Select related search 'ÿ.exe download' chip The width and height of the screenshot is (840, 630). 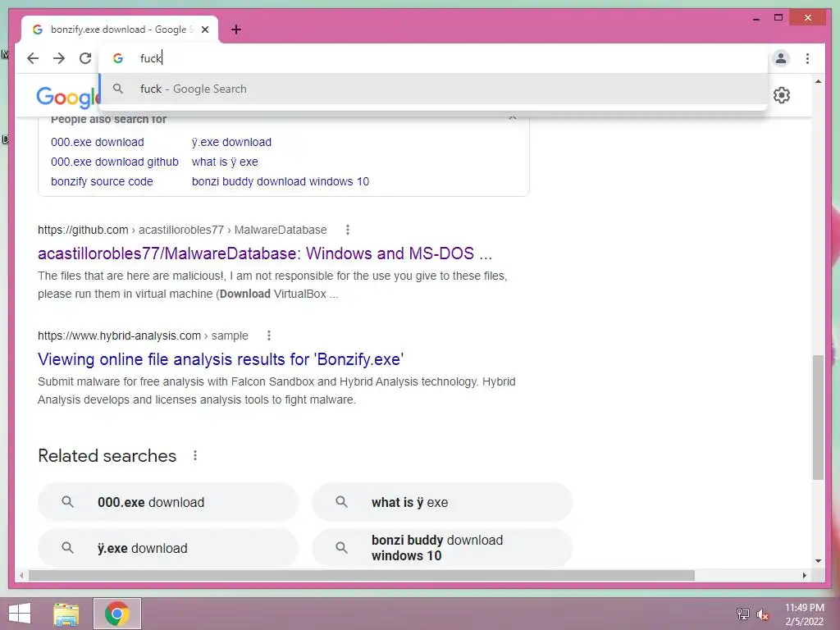tap(167, 548)
